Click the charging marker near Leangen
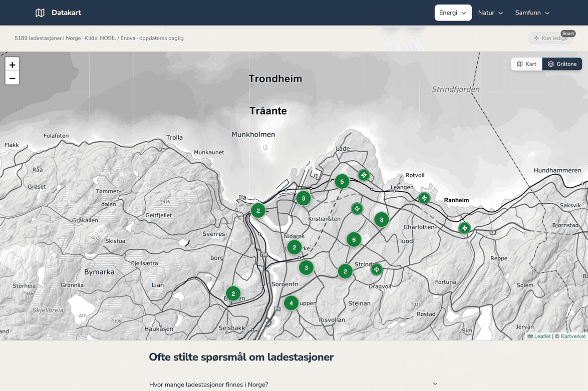This screenshot has width=588, height=391. (424, 198)
